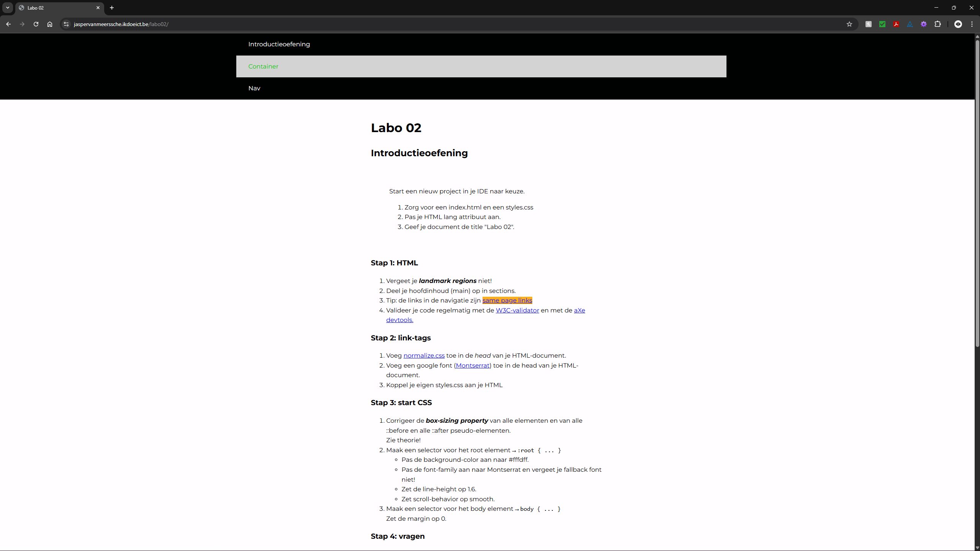Reload the page
Screen dimensions: 980x551
[x=36, y=24]
